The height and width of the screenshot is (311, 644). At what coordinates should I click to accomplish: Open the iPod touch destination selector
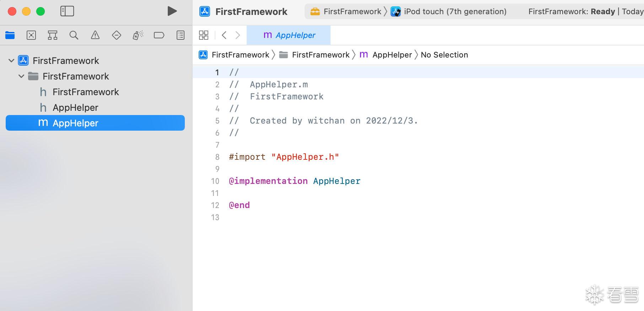pos(449,12)
